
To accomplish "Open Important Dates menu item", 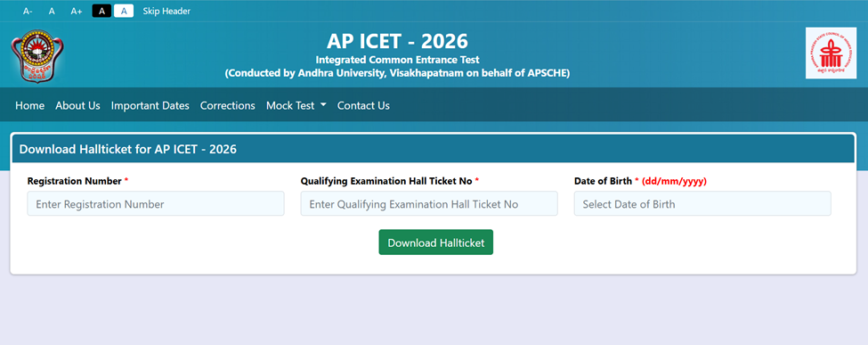I will pyautogui.click(x=150, y=105).
